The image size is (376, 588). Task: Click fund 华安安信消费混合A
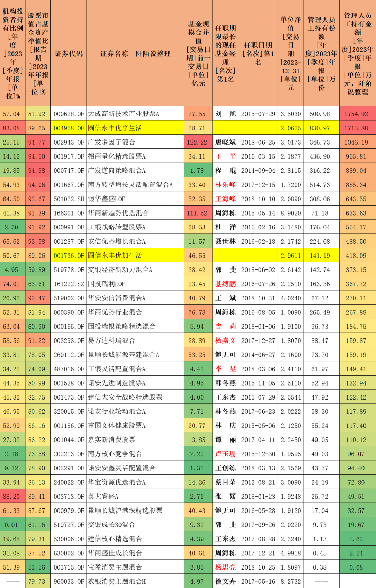pos(117,298)
